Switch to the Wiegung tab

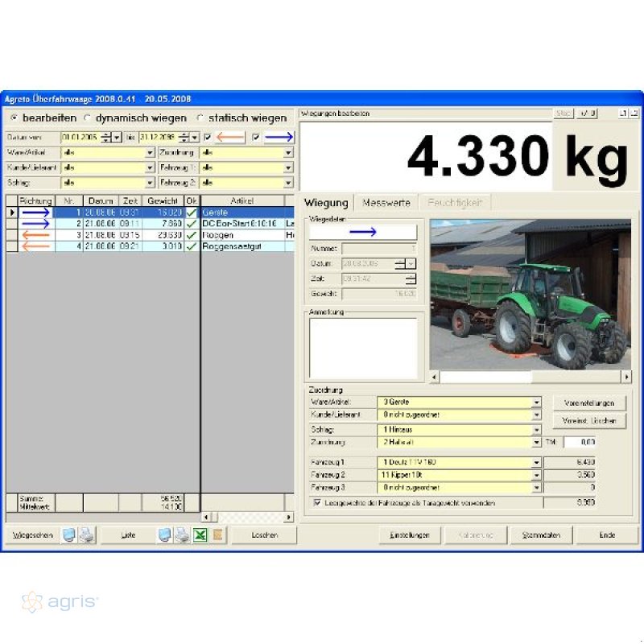tap(326, 204)
